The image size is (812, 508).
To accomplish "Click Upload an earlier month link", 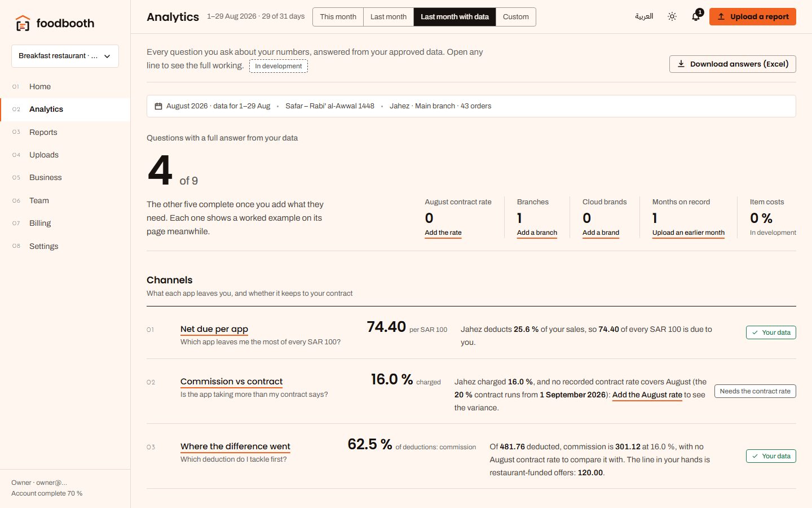I will [x=689, y=233].
